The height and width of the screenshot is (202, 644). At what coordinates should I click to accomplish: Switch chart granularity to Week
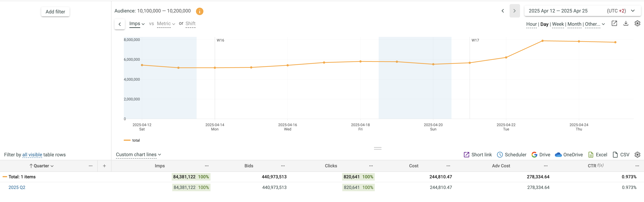558,24
